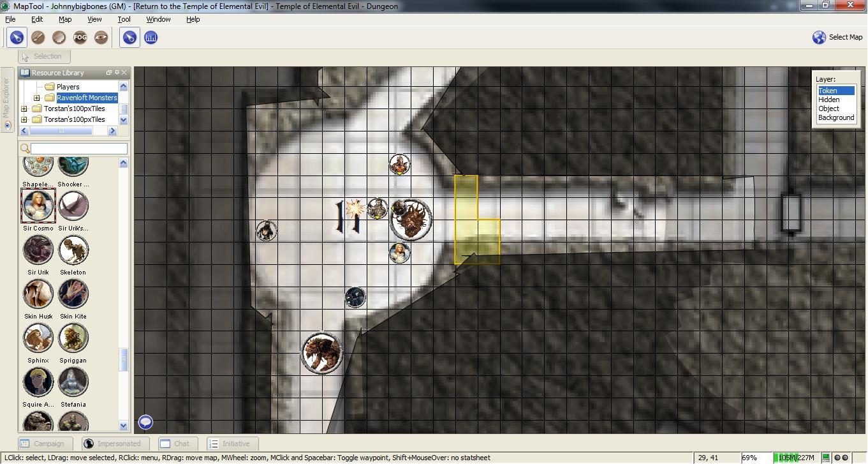Screen dimensions: 868x464
Task: Choose the Stefania token thumbnail
Action: click(x=73, y=382)
